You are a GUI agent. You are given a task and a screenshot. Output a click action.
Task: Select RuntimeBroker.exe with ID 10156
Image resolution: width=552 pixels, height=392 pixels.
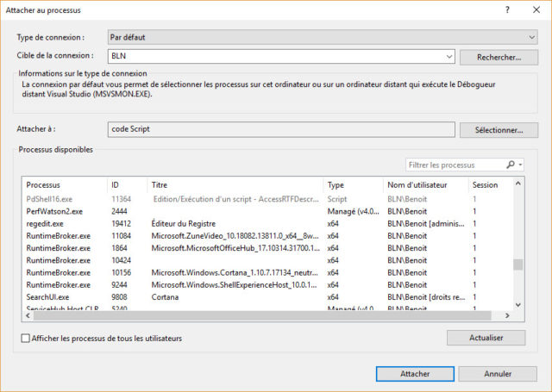click(267, 273)
